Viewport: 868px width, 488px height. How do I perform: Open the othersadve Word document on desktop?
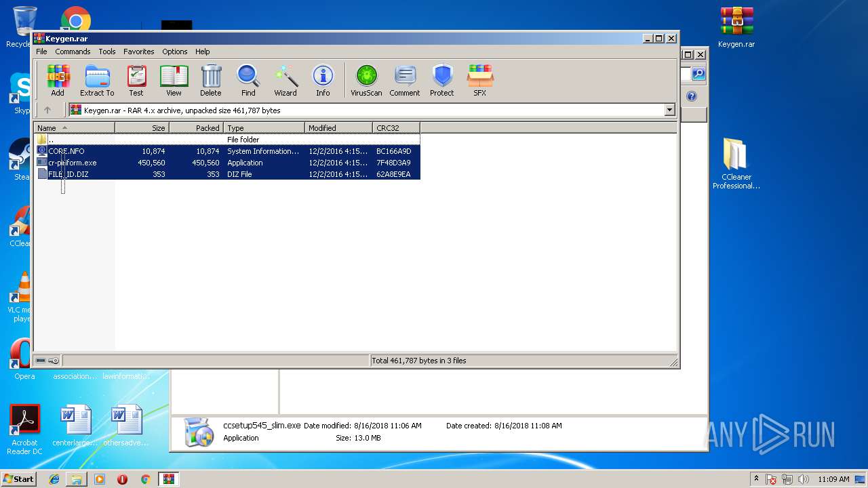pos(126,426)
